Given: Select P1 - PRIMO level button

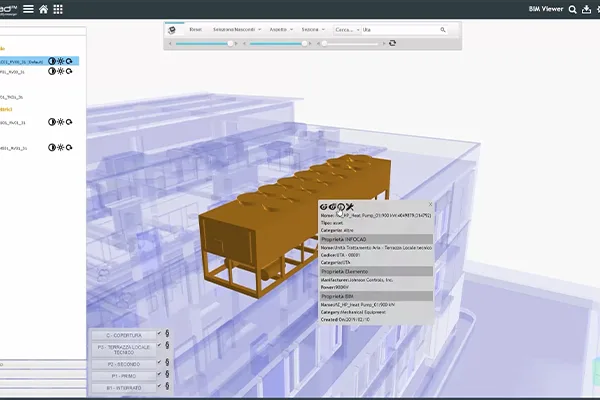Looking at the screenshot, I should tap(124, 376).
